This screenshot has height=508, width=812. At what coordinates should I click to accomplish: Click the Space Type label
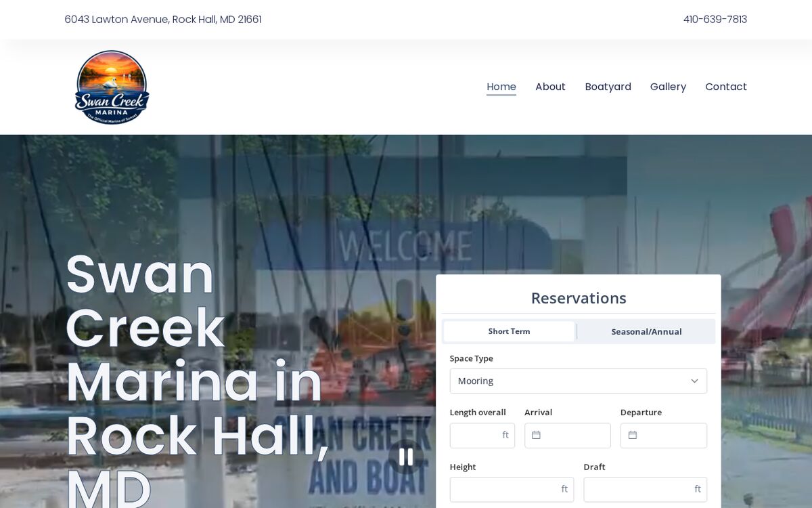472,358
